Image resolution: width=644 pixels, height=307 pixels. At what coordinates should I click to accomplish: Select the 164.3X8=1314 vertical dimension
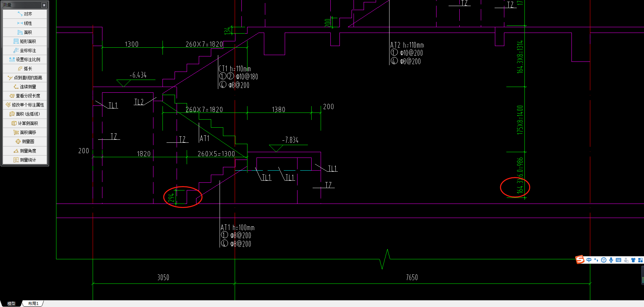tap(520, 57)
